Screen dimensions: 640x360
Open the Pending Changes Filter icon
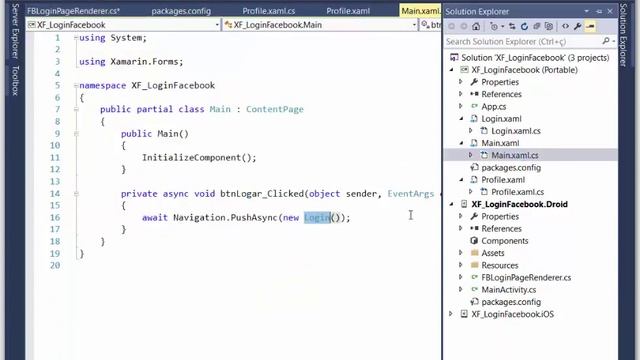(x=494, y=27)
